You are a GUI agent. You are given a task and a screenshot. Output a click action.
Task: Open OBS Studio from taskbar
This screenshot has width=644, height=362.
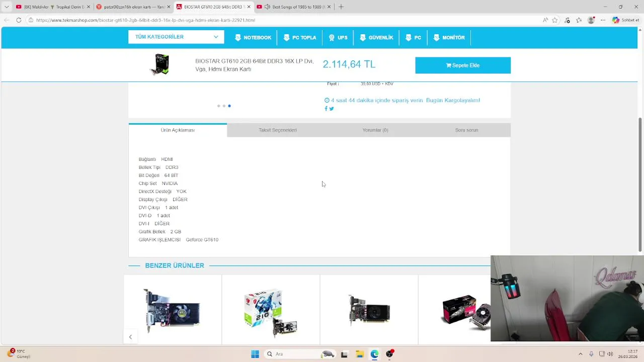point(389,354)
